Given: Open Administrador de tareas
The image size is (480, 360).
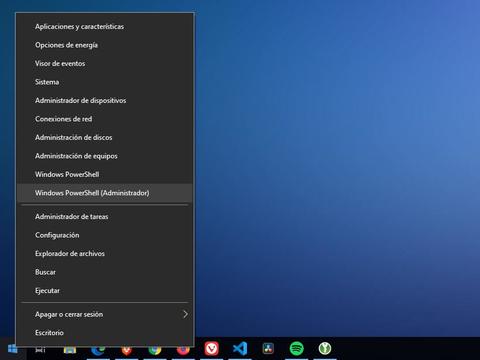Looking at the screenshot, I should (105, 217).
